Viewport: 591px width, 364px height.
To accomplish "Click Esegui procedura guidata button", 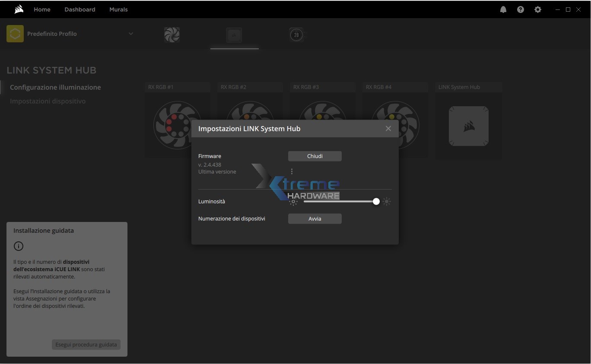I will click(86, 345).
